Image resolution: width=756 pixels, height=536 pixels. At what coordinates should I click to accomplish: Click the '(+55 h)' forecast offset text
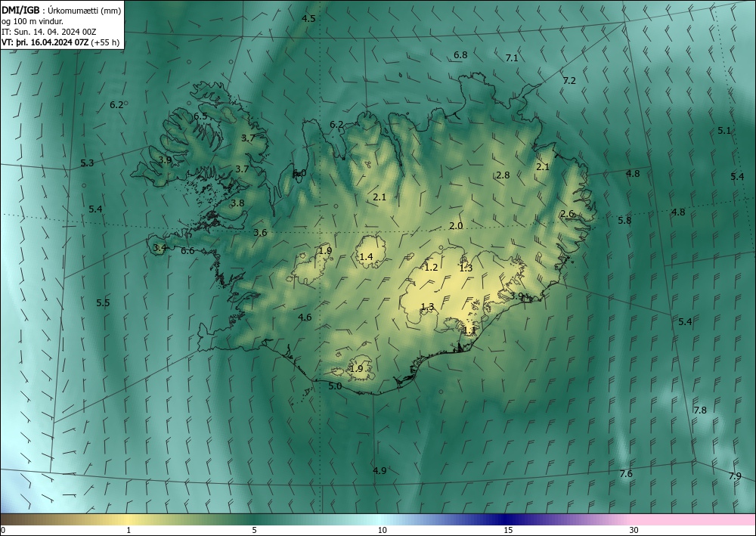(x=105, y=42)
